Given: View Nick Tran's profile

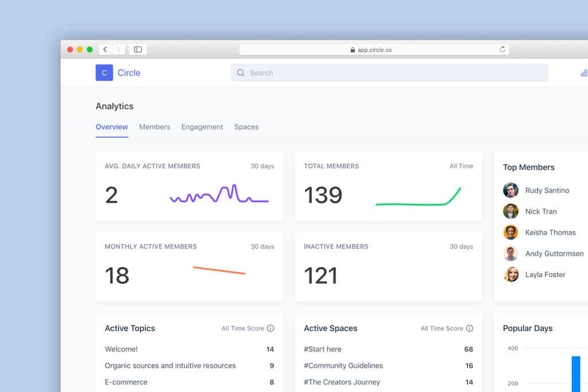Looking at the screenshot, I should point(541,211).
